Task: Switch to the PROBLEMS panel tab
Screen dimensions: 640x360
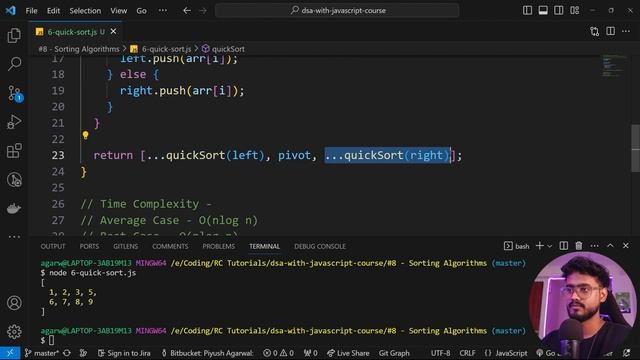Action: point(218,247)
